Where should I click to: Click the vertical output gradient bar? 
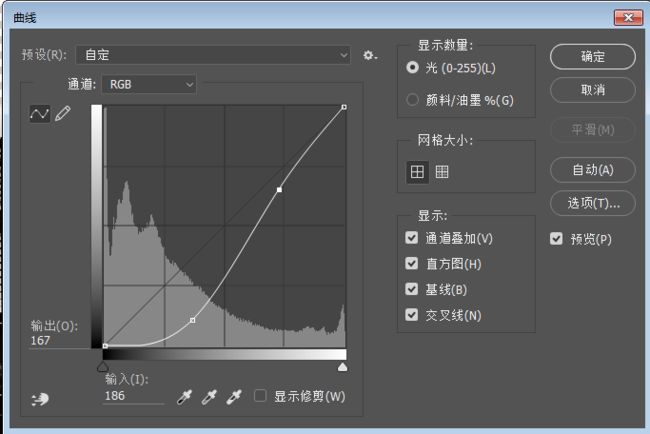(x=97, y=226)
